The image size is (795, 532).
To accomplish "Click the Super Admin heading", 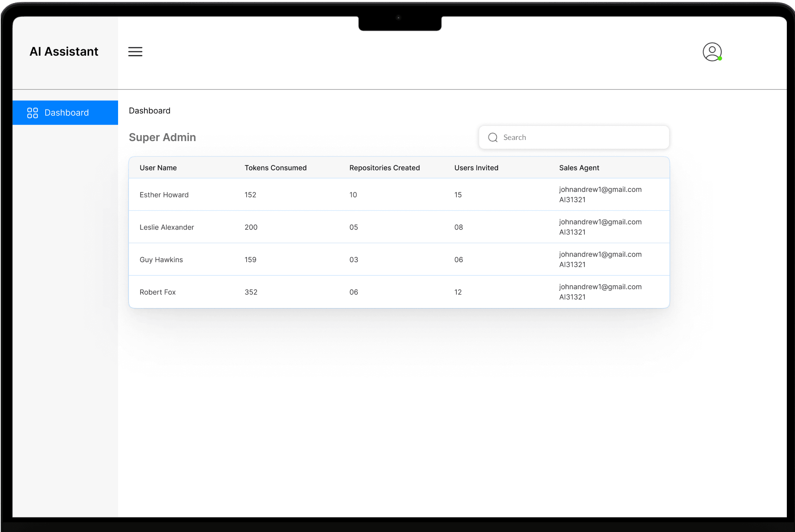I will coord(162,137).
